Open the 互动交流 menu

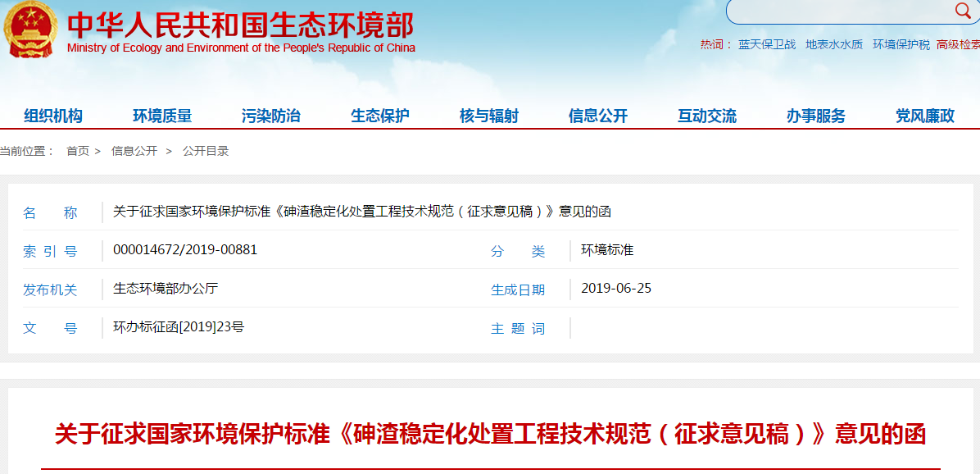click(707, 116)
